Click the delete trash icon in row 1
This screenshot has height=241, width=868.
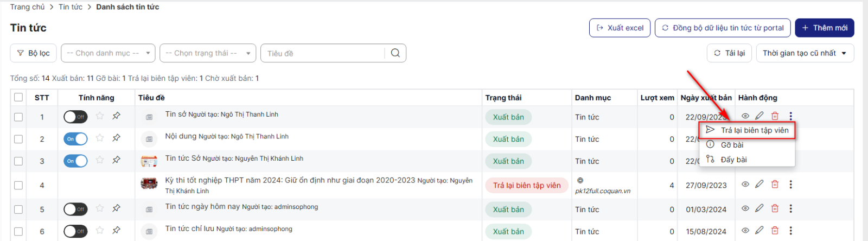(x=775, y=116)
